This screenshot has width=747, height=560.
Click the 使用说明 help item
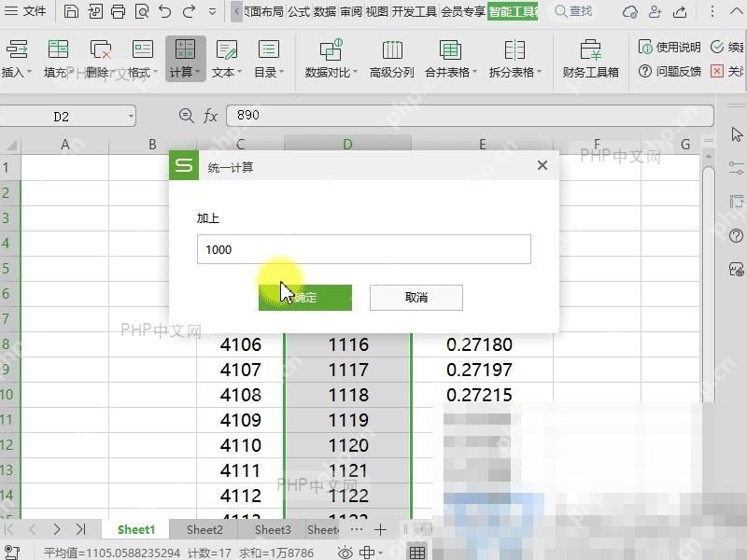[x=669, y=47]
